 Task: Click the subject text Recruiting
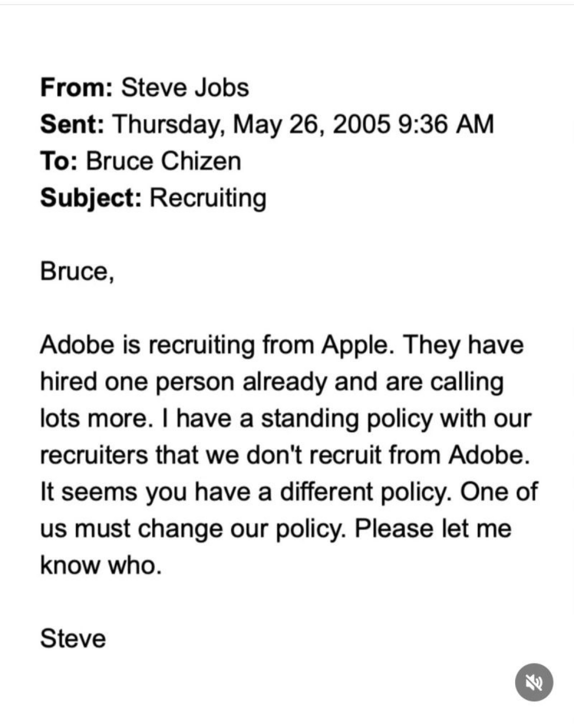click(208, 199)
